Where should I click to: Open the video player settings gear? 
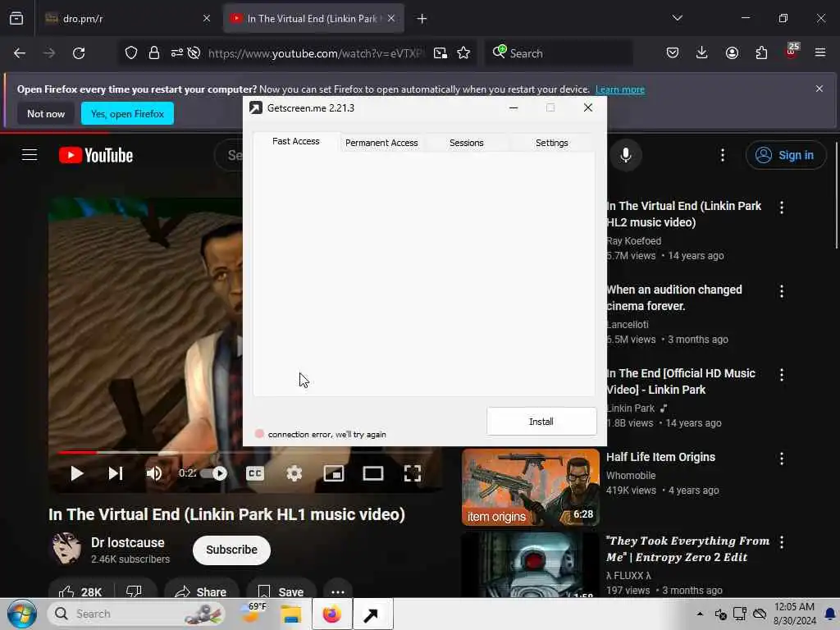point(294,473)
